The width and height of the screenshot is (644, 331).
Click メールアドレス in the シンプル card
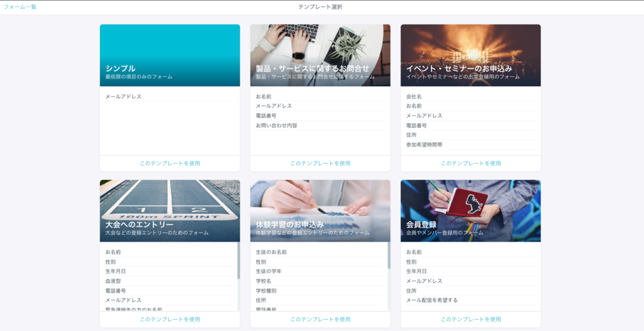pyautogui.click(x=123, y=97)
